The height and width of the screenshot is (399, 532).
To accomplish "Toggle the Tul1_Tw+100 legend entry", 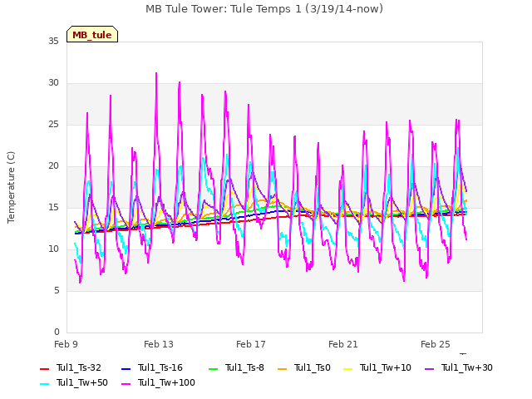I will pos(158,383).
